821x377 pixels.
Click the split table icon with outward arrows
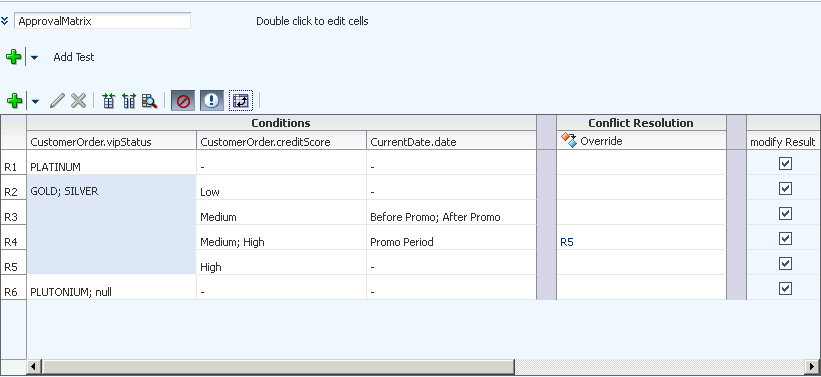click(129, 101)
